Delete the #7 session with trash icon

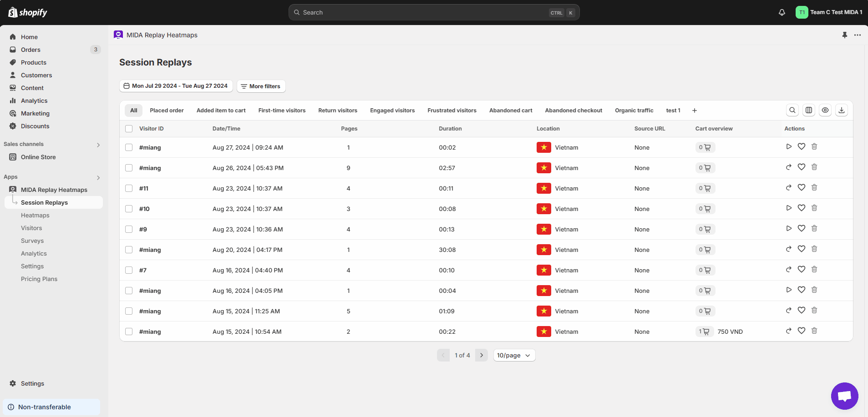[x=814, y=270]
